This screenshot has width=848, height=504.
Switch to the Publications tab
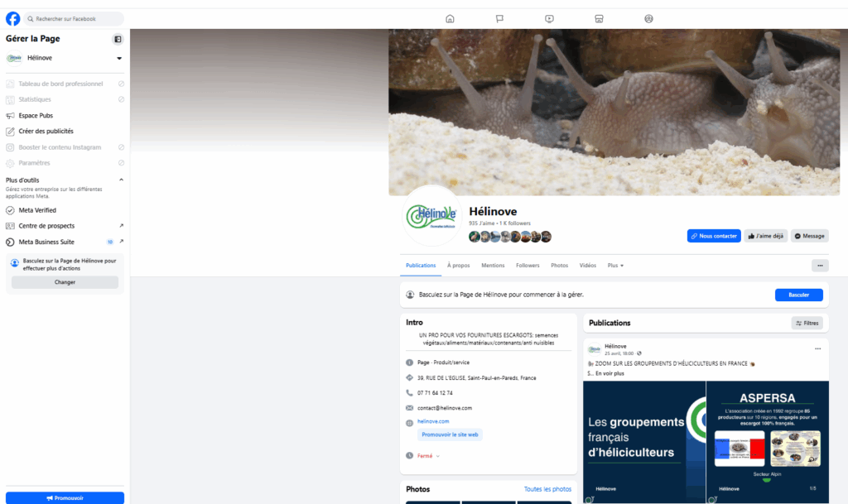click(x=421, y=265)
